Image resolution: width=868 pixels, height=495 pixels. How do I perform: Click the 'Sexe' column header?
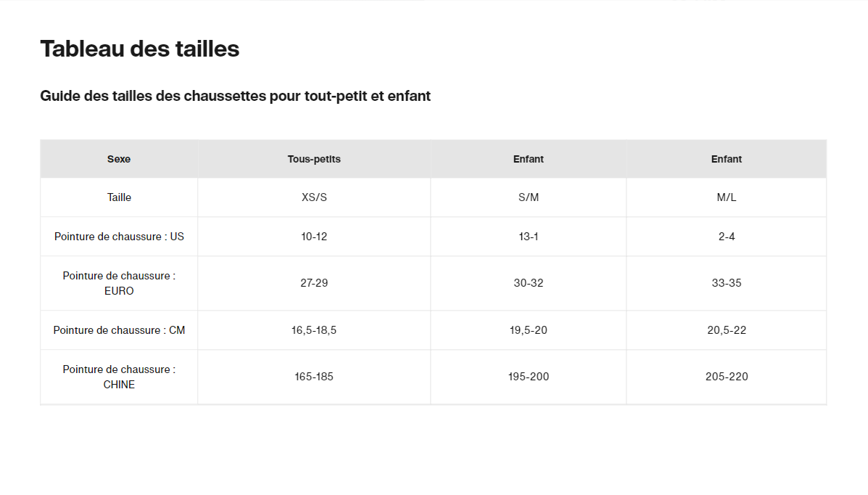tap(119, 159)
